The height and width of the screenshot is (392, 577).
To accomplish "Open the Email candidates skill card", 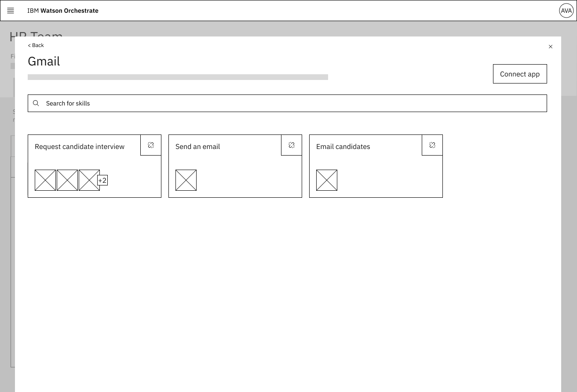I will 376,166.
